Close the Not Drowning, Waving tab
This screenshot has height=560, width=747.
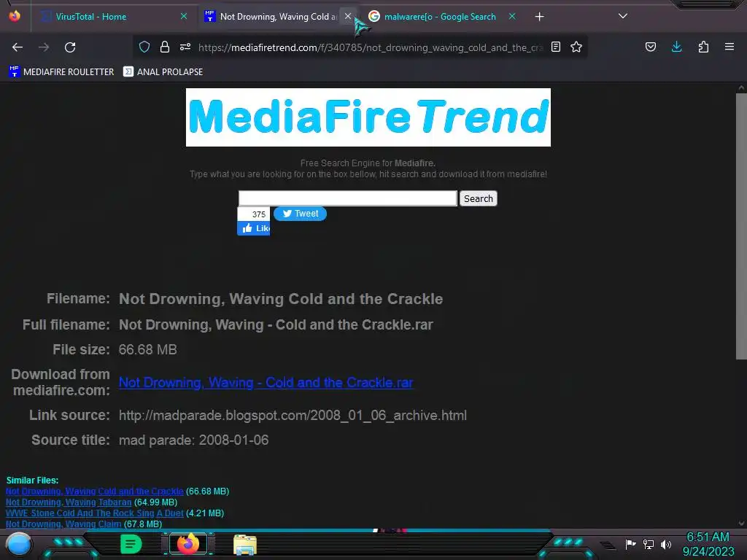pos(348,16)
